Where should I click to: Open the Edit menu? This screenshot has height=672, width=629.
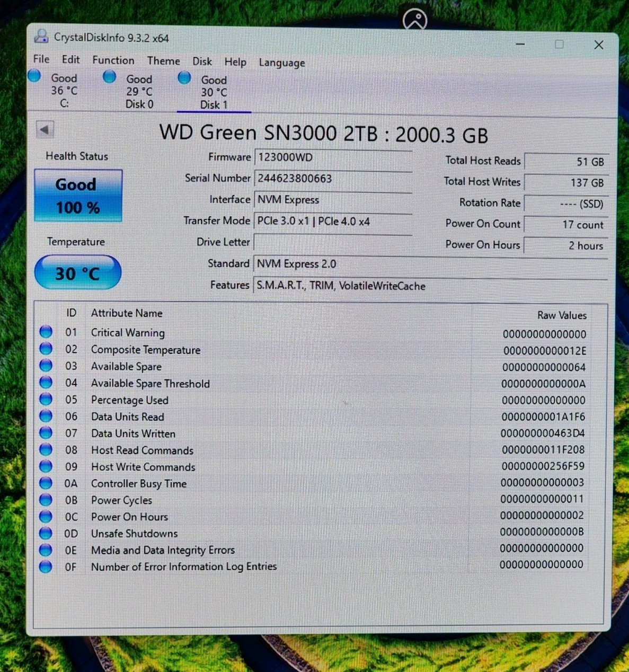pyautogui.click(x=71, y=60)
